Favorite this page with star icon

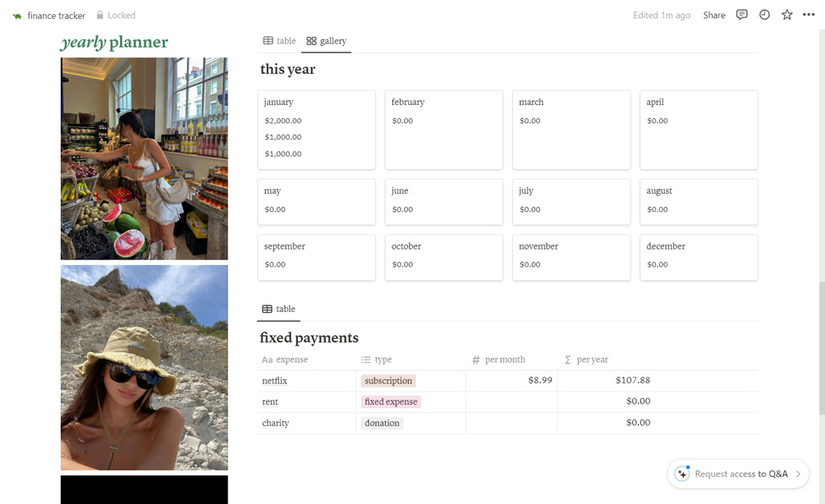click(x=787, y=15)
